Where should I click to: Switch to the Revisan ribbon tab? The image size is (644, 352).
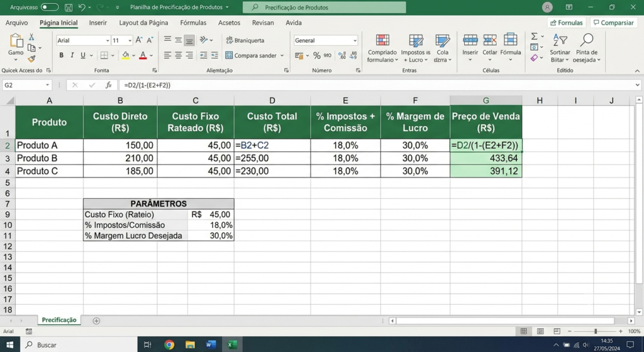[x=263, y=23]
